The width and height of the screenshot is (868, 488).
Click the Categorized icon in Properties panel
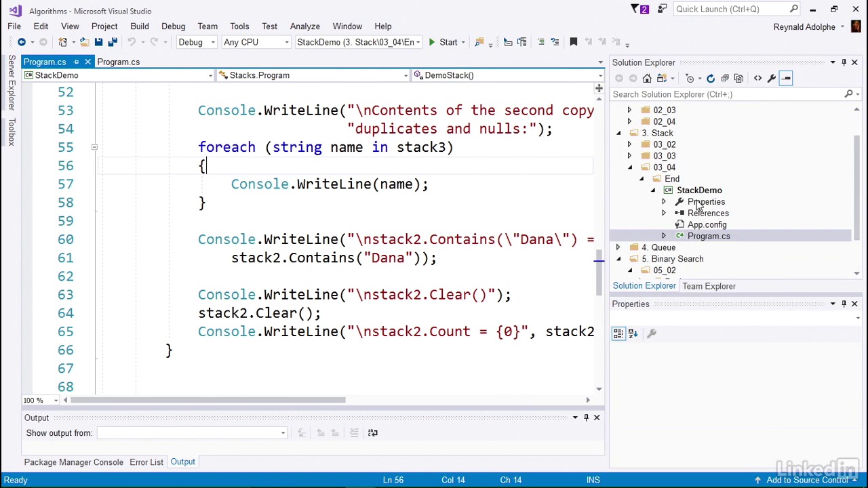pyautogui.click(x=618, y=333)
